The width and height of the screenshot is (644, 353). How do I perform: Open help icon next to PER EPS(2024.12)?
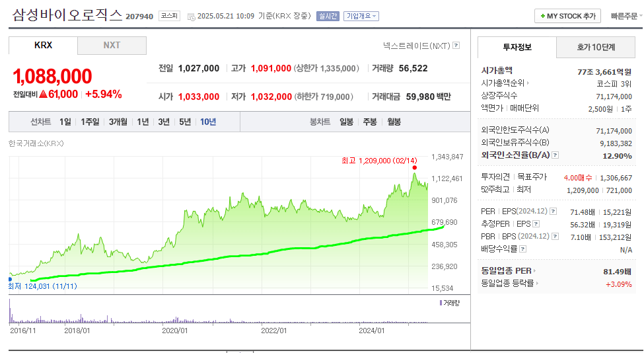tap(554, 212)
